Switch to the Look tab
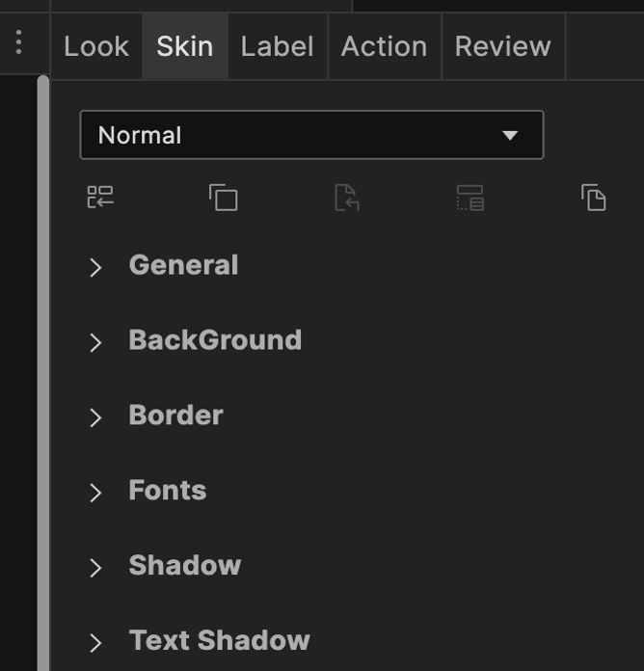644x671 pixels. pos(96,46)
